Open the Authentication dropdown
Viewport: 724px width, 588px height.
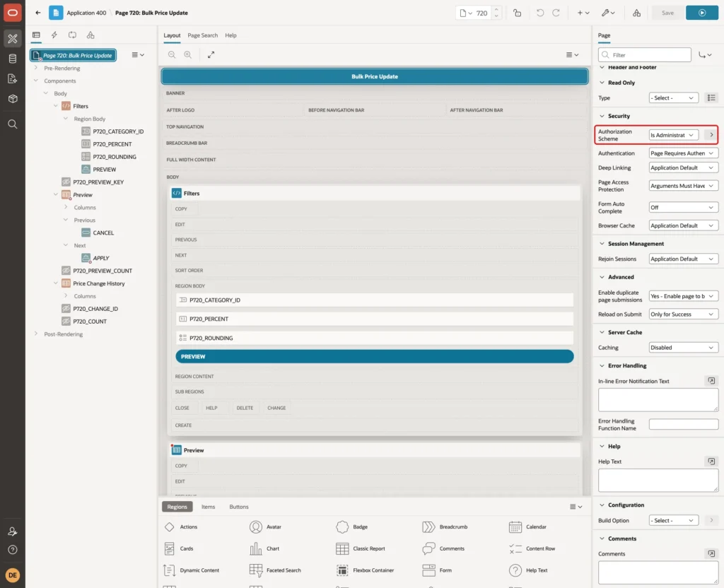tap(684, 153)
